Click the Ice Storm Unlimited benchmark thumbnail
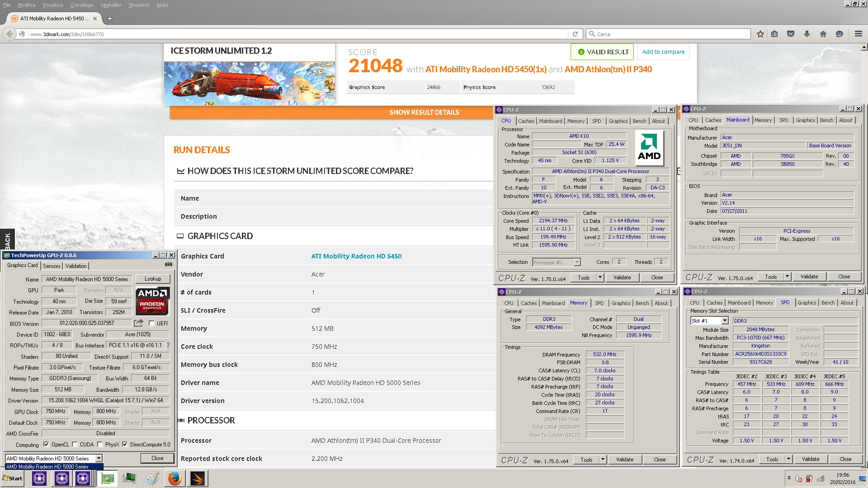Screen dimensions: 868x488 250,84
